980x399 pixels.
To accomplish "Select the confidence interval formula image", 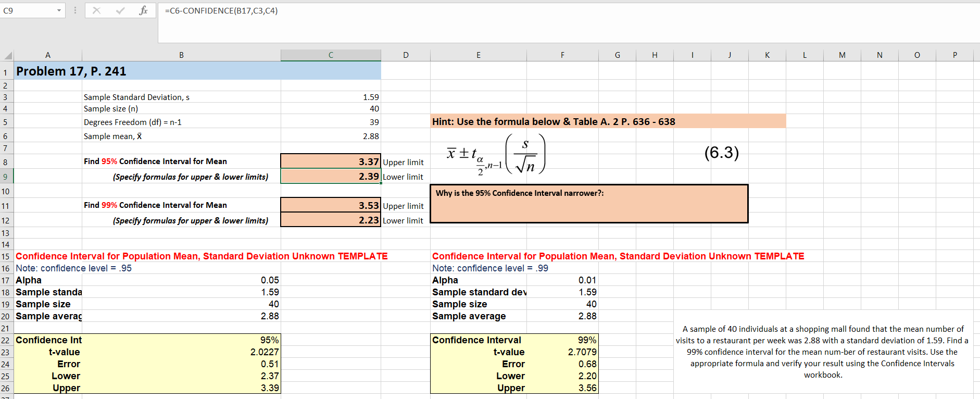I will pos(496,155).
